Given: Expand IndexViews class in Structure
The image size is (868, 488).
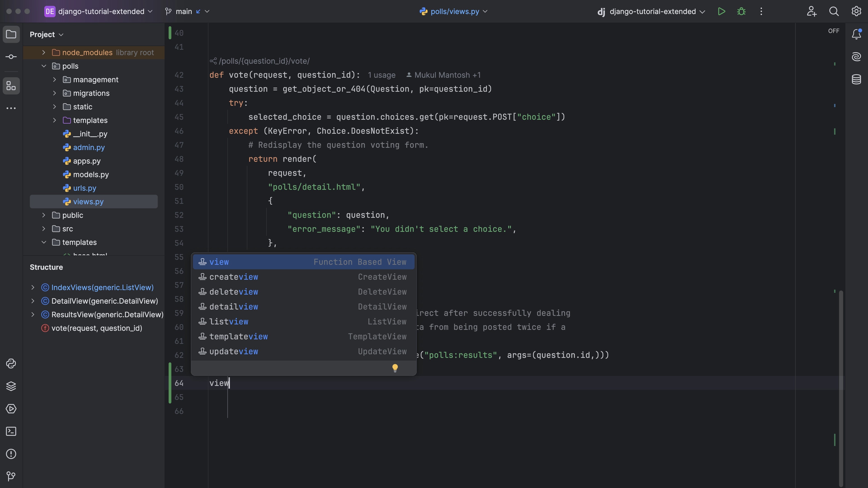Looking at the screenshot, I should point(33,287).
